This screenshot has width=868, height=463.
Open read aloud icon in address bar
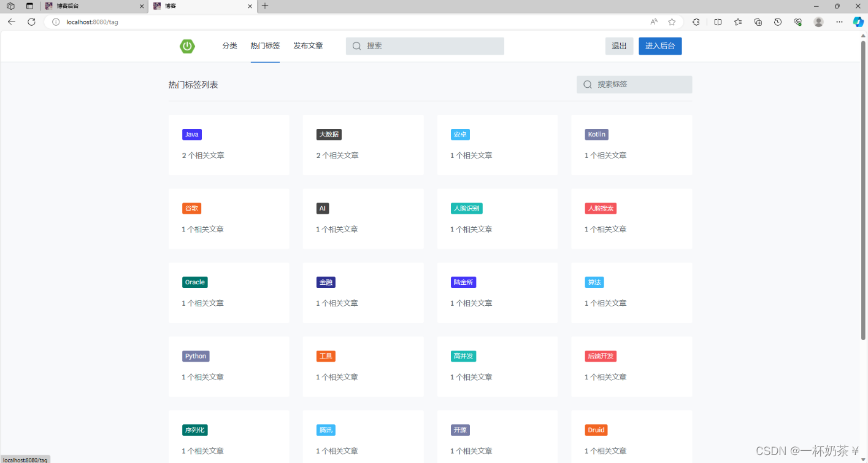click(x=654, y=21)
